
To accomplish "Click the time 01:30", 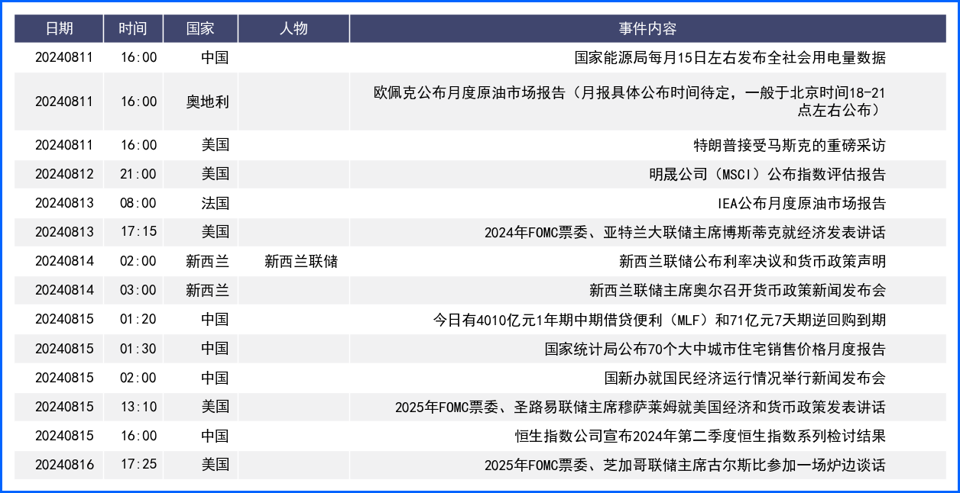I will 138,348.
